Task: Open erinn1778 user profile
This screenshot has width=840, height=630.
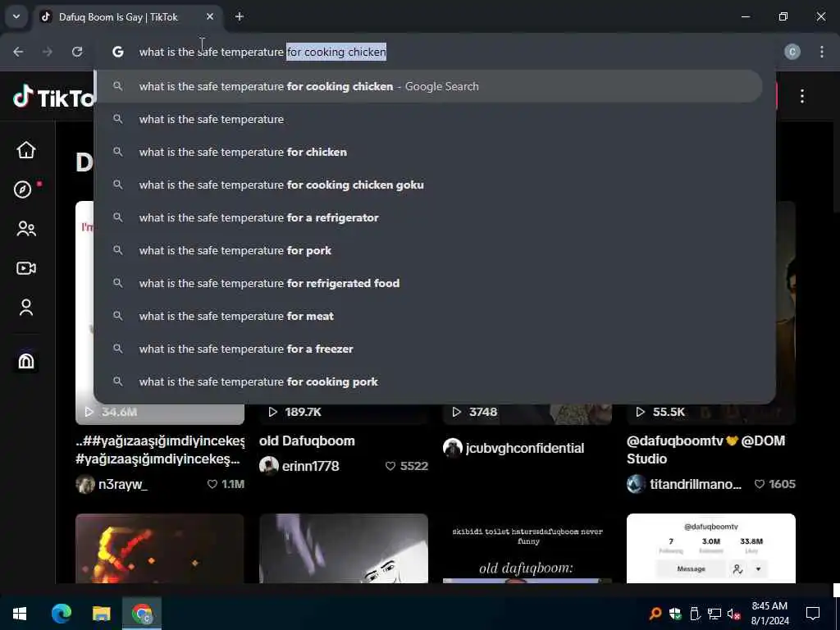Action: [311, 466]
